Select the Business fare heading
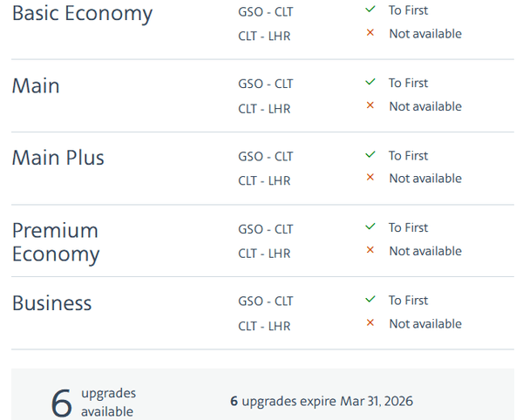523x420 pixels. click(x=51, y=303)
